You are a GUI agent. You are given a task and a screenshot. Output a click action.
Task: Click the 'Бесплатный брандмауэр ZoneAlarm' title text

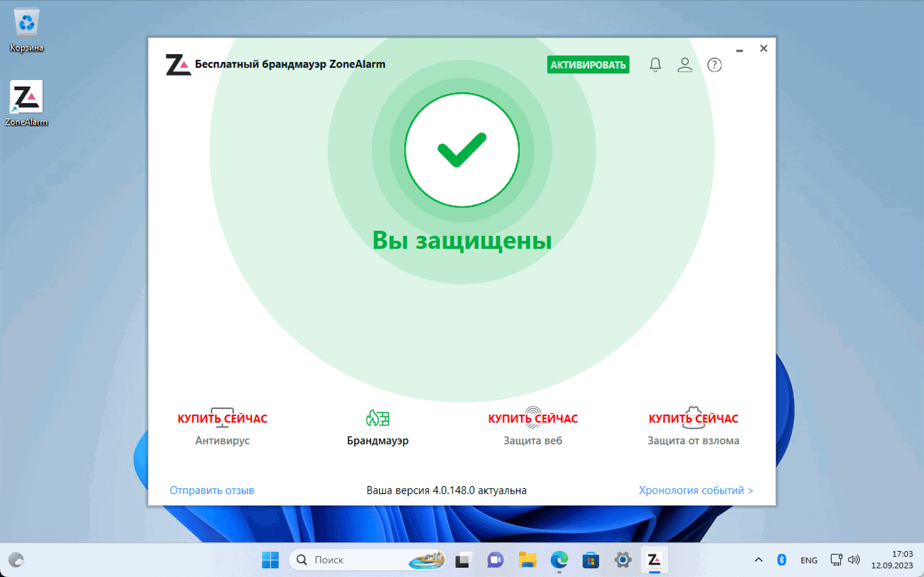coord(290,64)
